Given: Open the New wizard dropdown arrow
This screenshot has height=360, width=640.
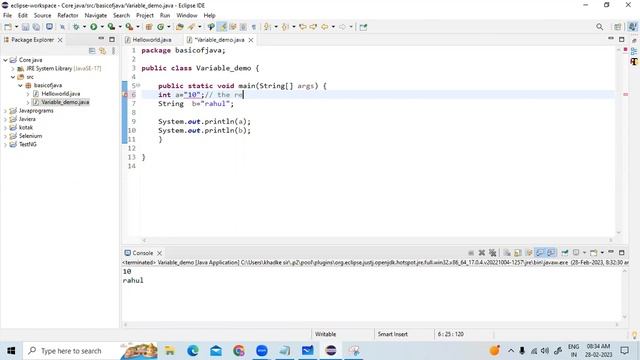Looking at the screenshot, I should 16,27.
